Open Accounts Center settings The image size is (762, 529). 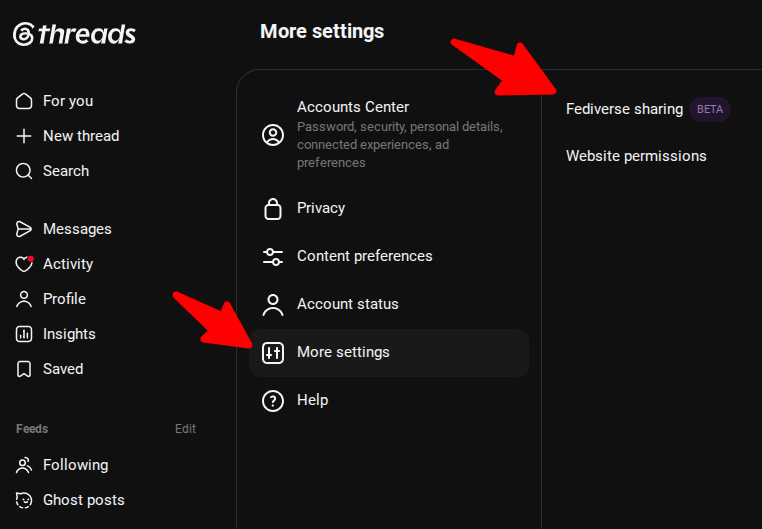pyautogui.click(x=389, y=135)
